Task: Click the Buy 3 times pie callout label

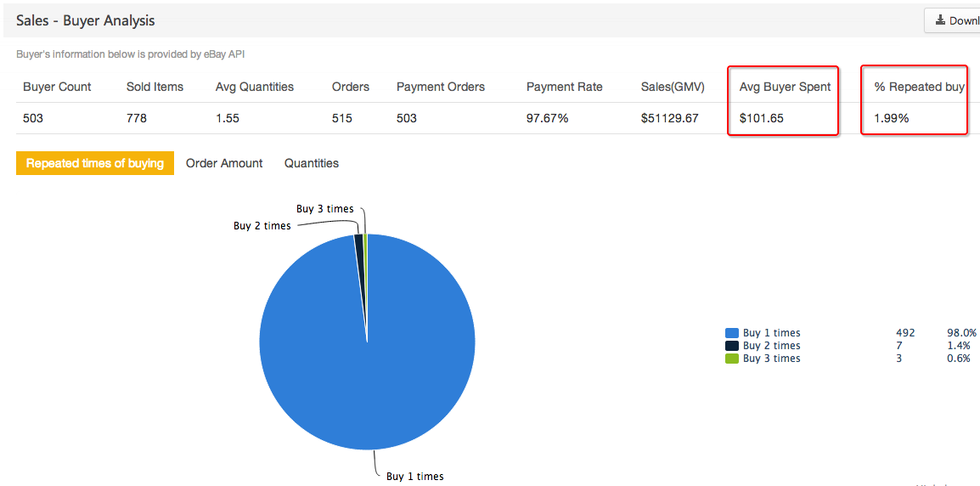Action: point(325,209)
